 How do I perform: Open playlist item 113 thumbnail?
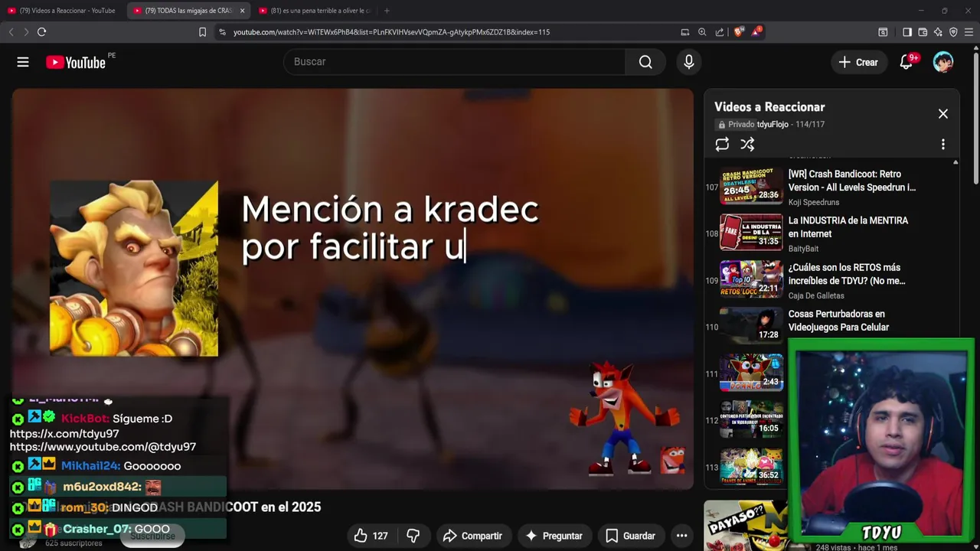751,466
